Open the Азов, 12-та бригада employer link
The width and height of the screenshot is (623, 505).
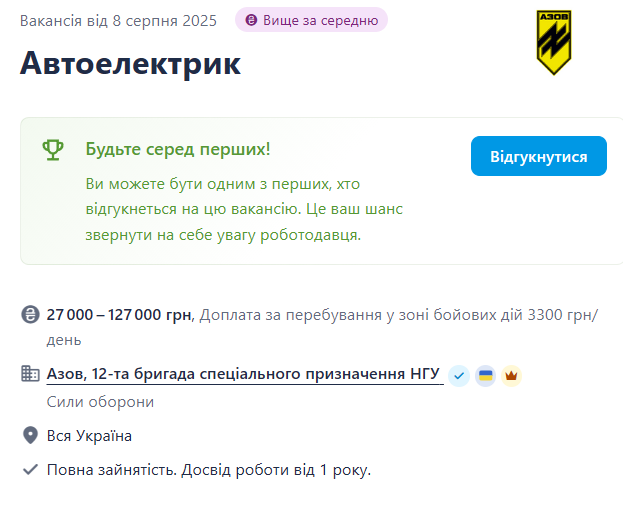tap(243, 374)
